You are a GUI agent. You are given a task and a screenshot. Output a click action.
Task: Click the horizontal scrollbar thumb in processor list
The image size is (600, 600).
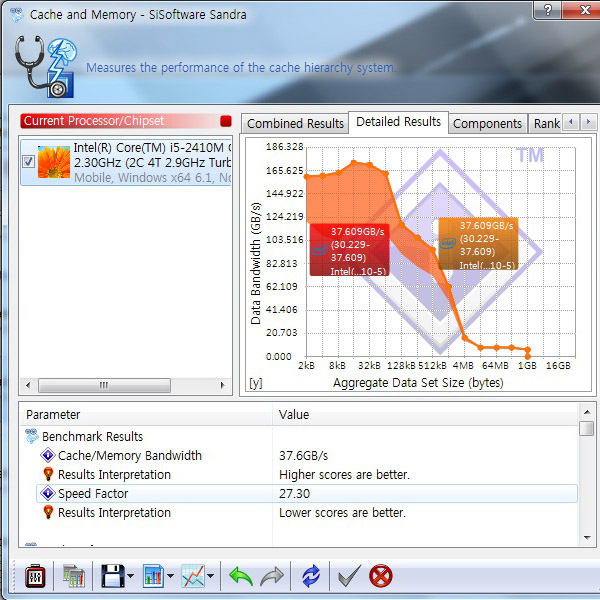tap(104, 385)
